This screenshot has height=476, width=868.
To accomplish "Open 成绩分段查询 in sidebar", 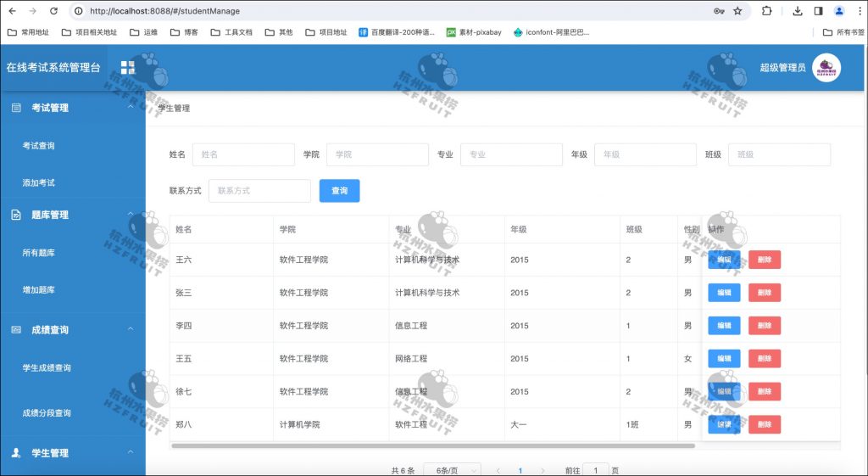I will pyautogui.click(x=47, y=413).
